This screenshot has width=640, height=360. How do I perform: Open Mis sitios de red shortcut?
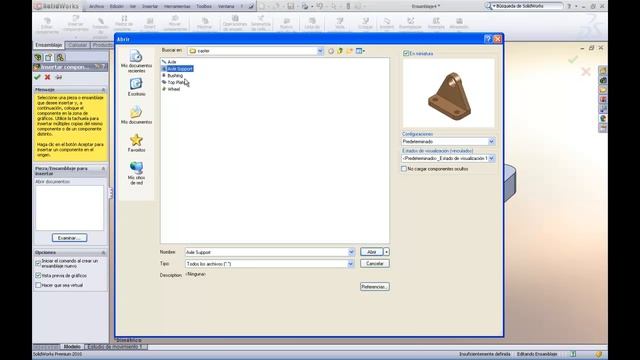tap(136, 173)
